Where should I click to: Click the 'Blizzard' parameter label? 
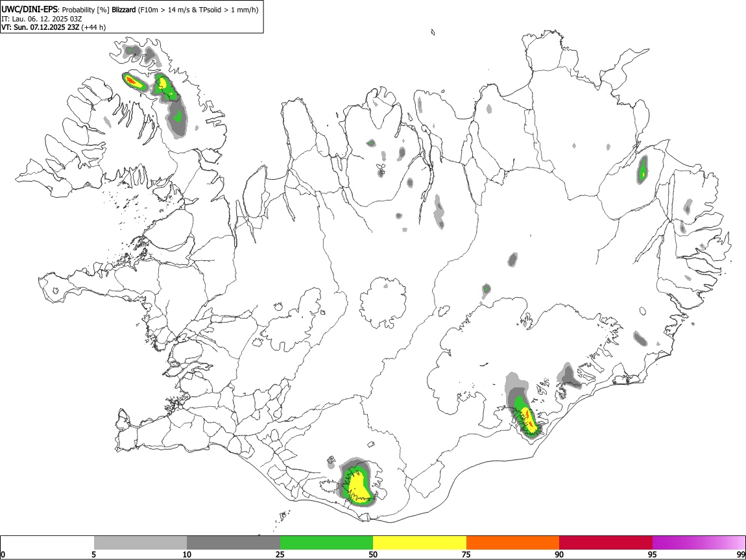click(124, 10)
